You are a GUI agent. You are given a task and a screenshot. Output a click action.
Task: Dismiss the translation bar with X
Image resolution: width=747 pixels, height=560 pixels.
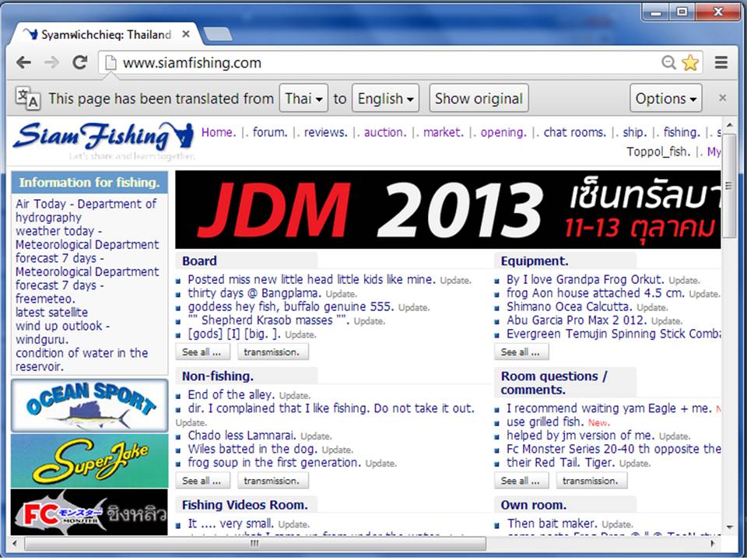click(x=722, y=98)
